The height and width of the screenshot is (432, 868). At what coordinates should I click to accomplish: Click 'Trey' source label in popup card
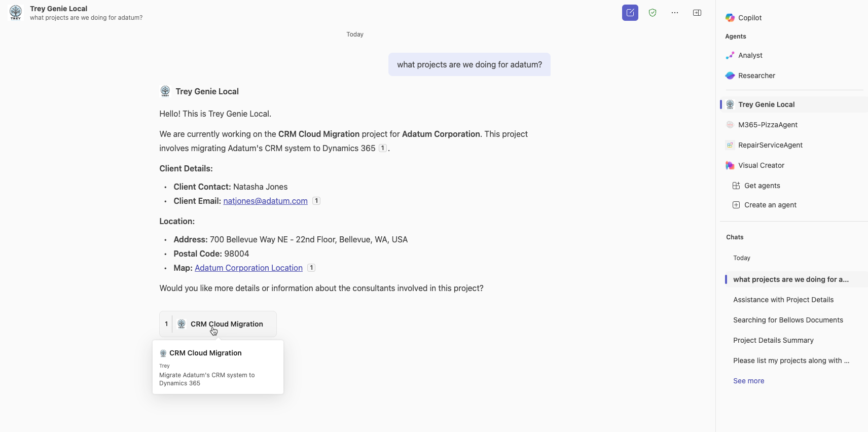coord(164,366)
